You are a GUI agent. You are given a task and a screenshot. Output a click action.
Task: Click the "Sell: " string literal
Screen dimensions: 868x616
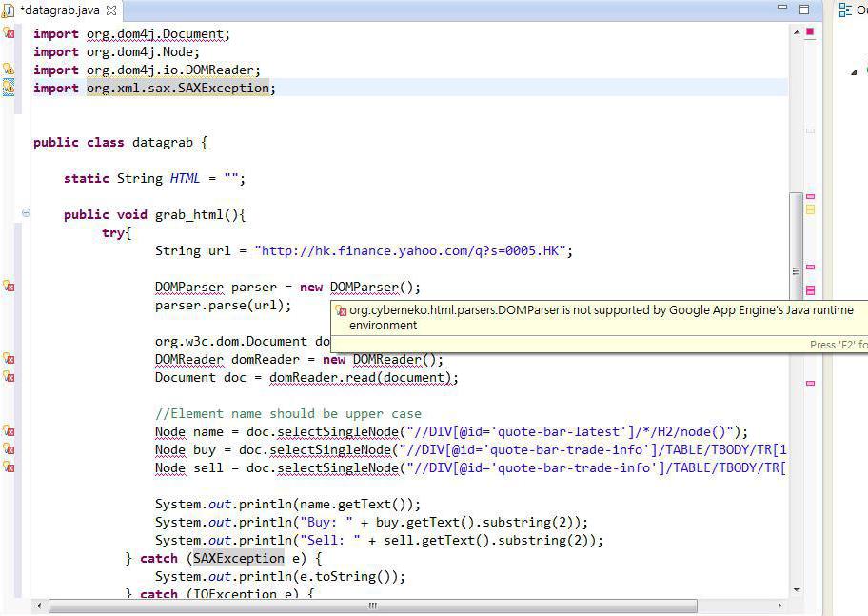pos(330,541)
